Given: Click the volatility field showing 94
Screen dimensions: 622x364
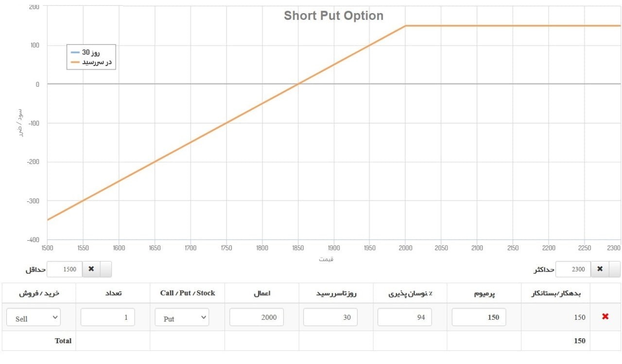Looking at the screenshot, I should point(405,317).
